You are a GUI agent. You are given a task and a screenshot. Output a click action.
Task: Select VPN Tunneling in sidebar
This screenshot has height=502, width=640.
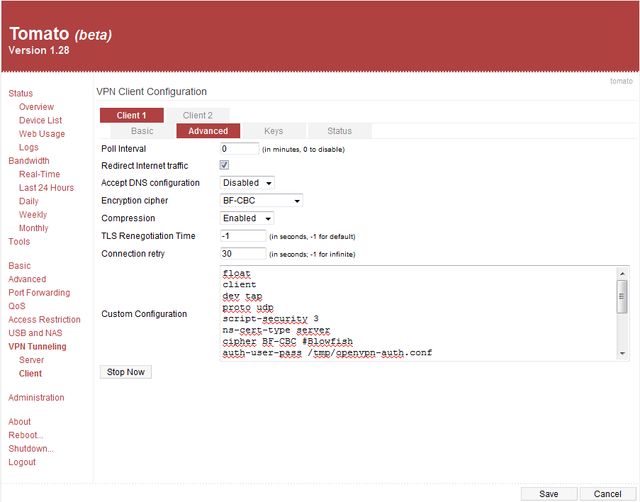point(38,347)
